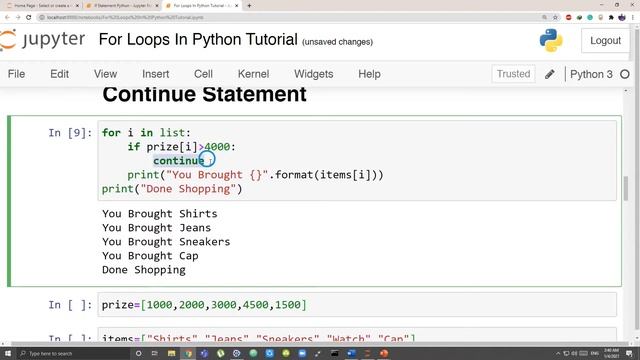Open the Word icon on the taskbar

351,353
